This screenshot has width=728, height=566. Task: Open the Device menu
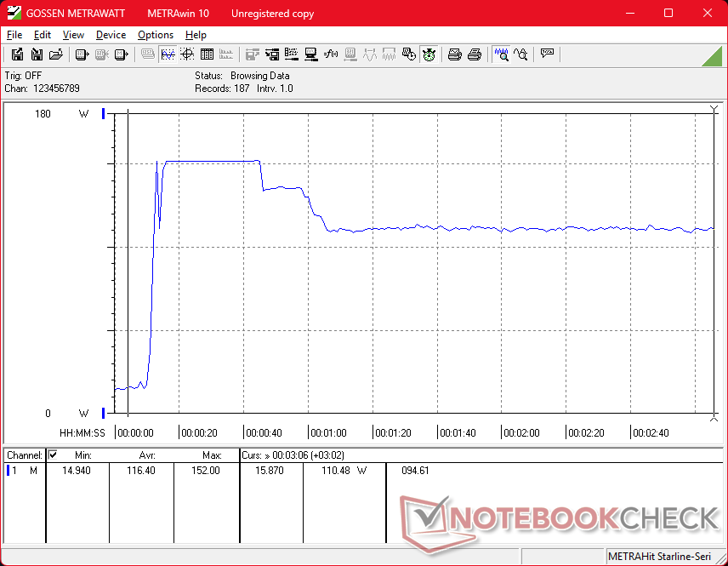pyautogui.click(x=111, y=35)
